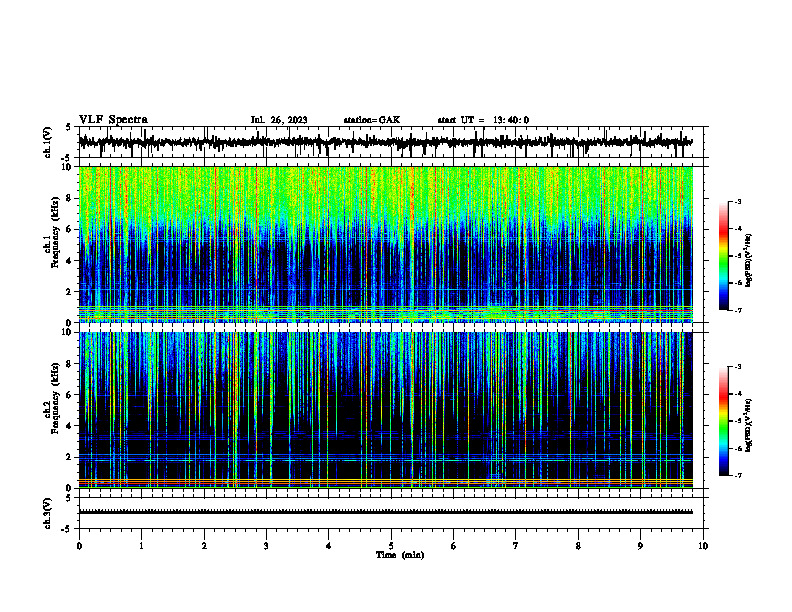Click the ch.2 spectrogram colorbar
This screenshot has width=792, height=612.
click(x=724, y=421)
